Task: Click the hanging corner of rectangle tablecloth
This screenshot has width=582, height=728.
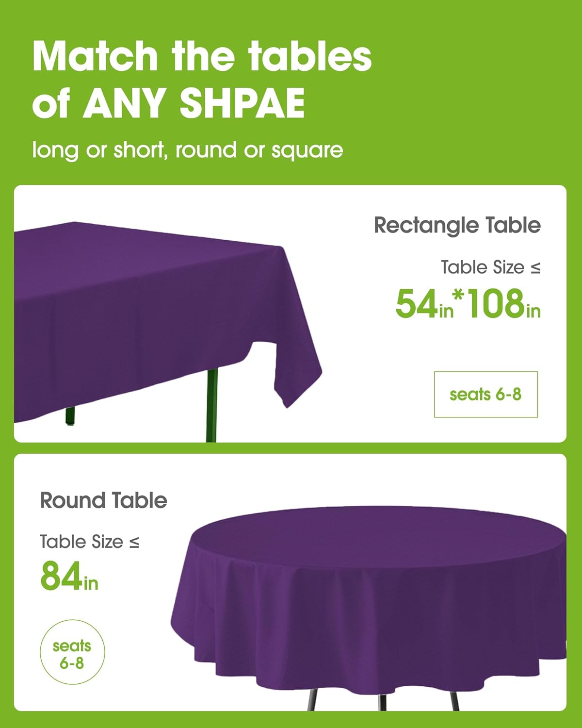Action: point(291,379)
